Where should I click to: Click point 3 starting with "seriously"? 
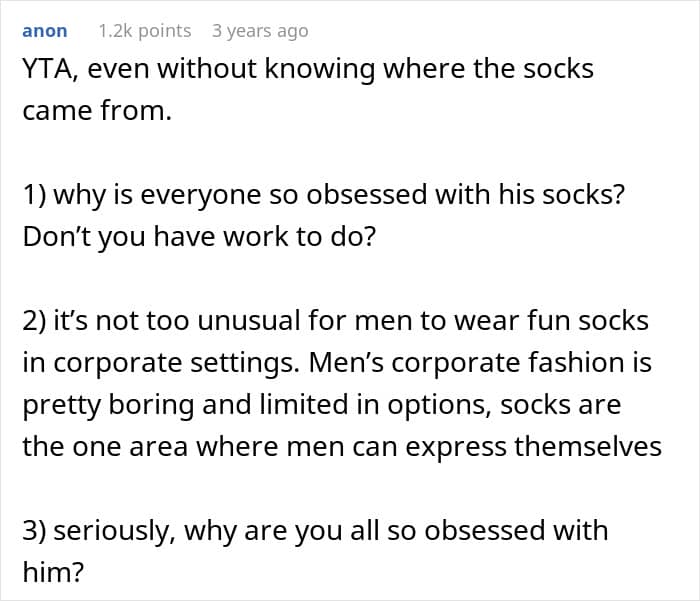coord(314,530)
